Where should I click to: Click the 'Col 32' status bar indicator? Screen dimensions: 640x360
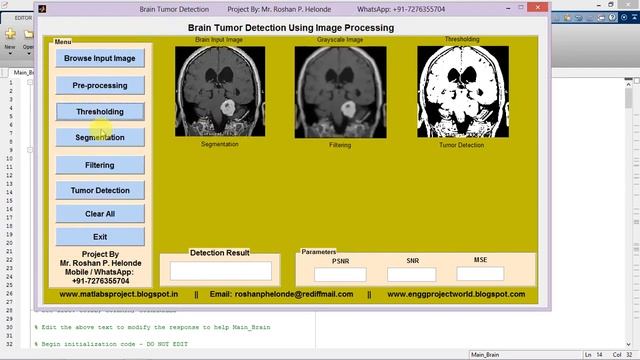click(622, 355)
